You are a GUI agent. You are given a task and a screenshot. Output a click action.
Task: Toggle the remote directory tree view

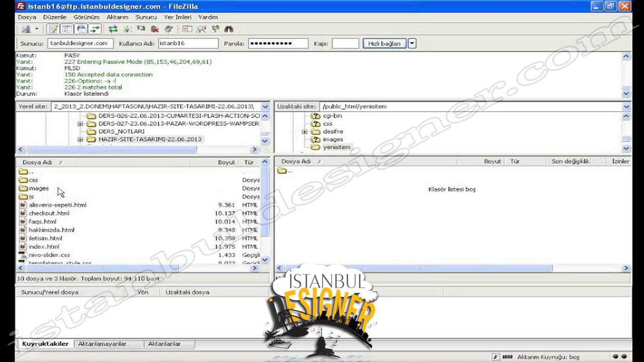(81, 29)
